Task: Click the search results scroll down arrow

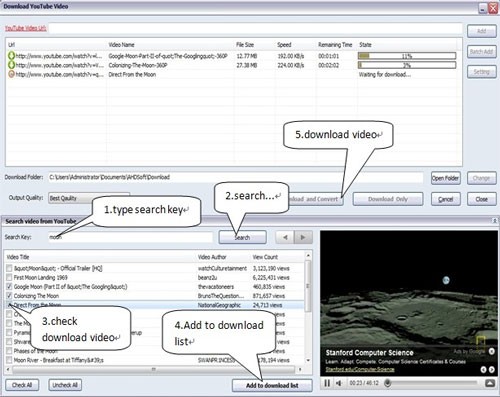Action: (308, 360)
